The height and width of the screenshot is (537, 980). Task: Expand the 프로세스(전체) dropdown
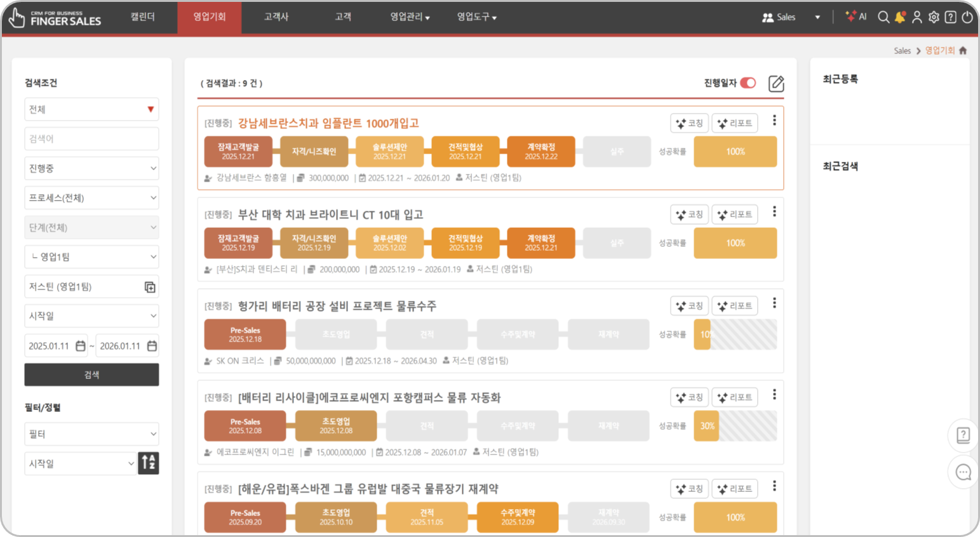click(x=91, y=198)
